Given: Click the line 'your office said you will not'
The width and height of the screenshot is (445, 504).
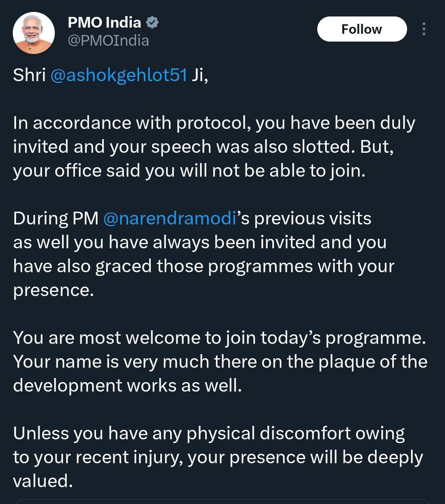Looking at the screenshot, I should point(190,171).
